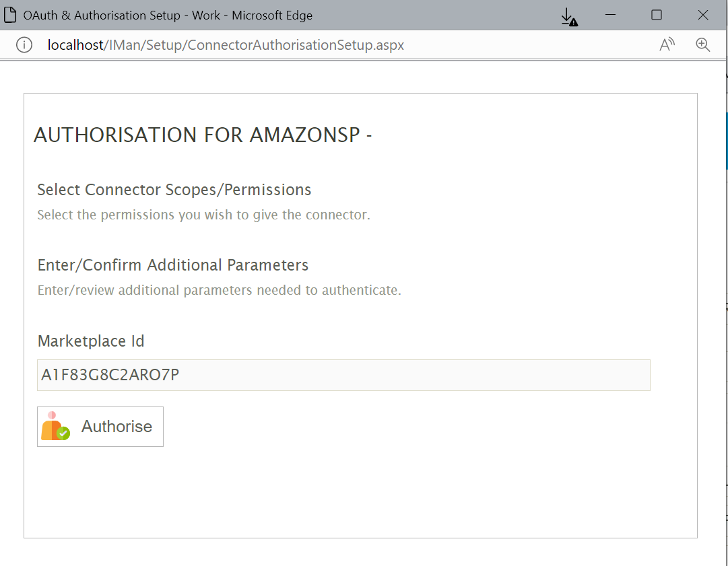Focus the Marketplace Id input field
Viewport: 728px width, 566px height.
(343, 375)
